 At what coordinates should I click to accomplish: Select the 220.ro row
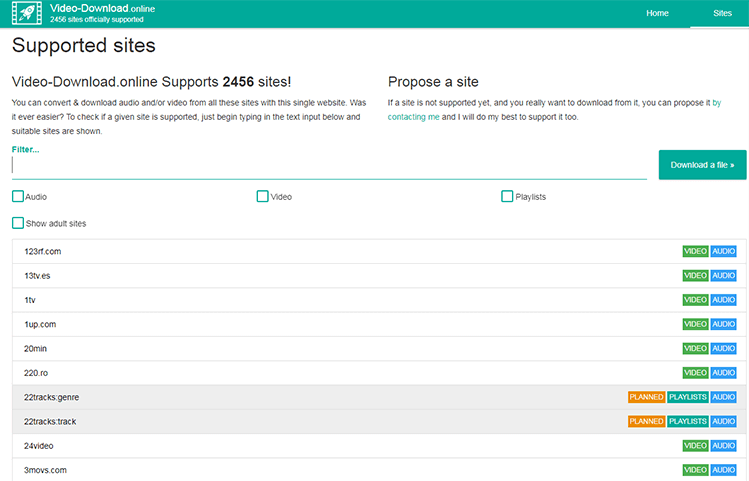click(379, 373)
